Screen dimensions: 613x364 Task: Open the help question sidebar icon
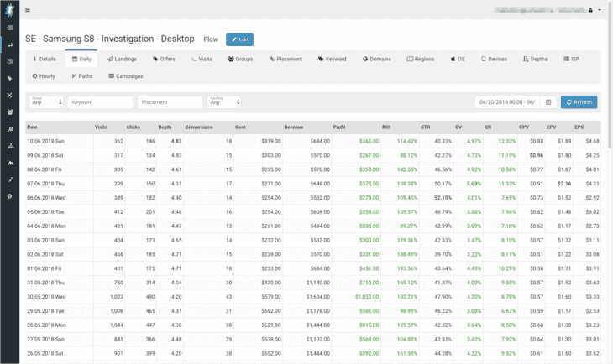point(10,196)
